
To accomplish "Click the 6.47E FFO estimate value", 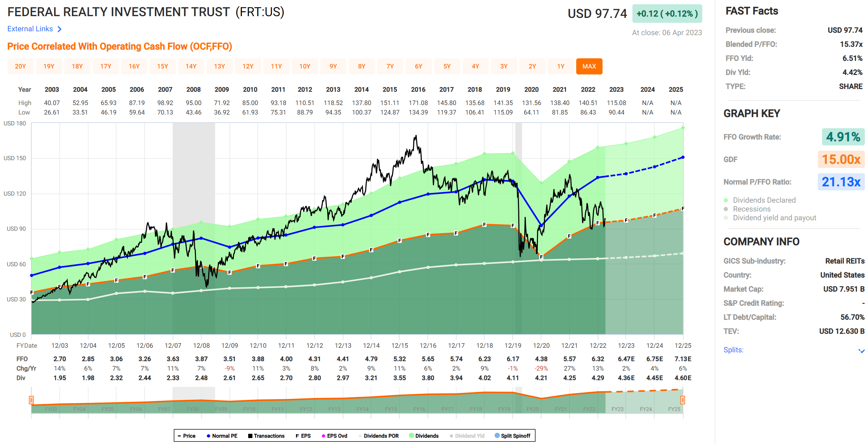I will (626, 359).
